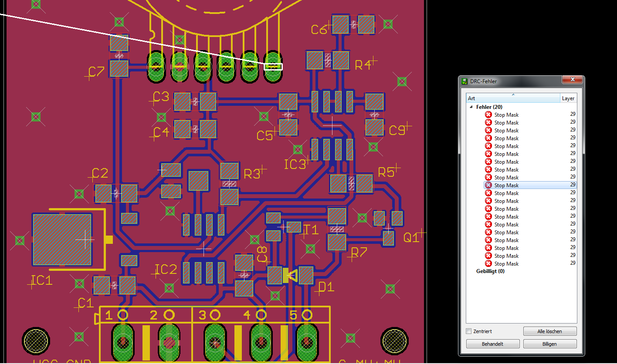Click the C3 component label

[161, 97]
